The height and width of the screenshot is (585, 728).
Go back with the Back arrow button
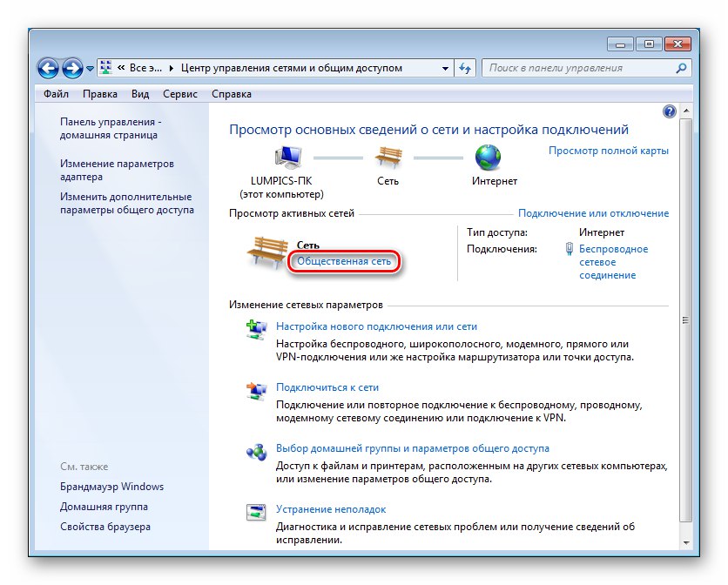[48, 68]
